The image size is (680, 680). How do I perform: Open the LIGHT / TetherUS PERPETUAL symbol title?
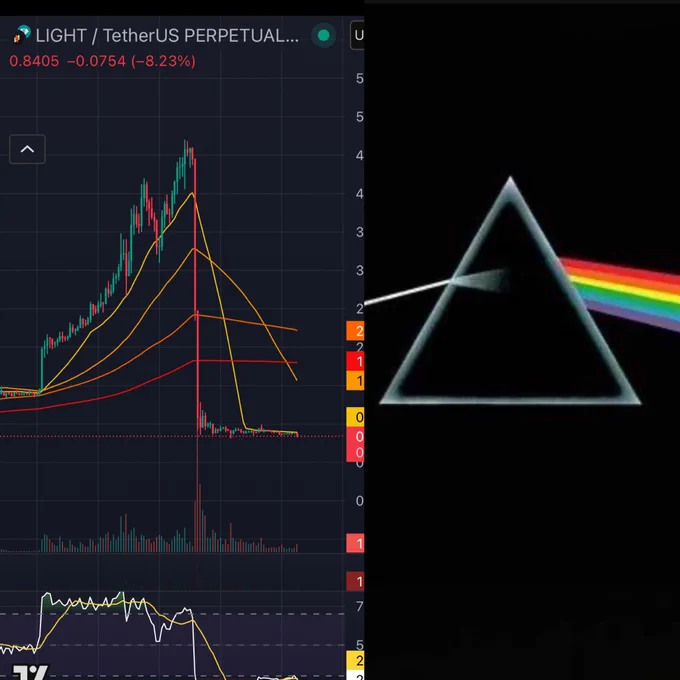pos(167,36)
